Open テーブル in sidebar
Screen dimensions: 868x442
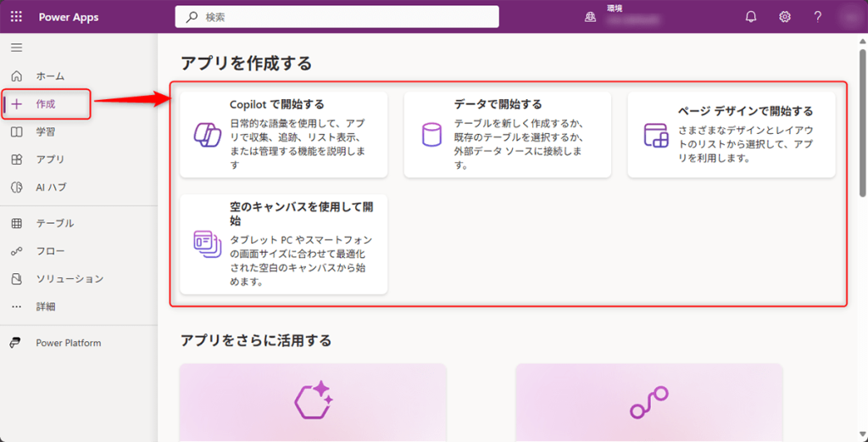(55, 223)
